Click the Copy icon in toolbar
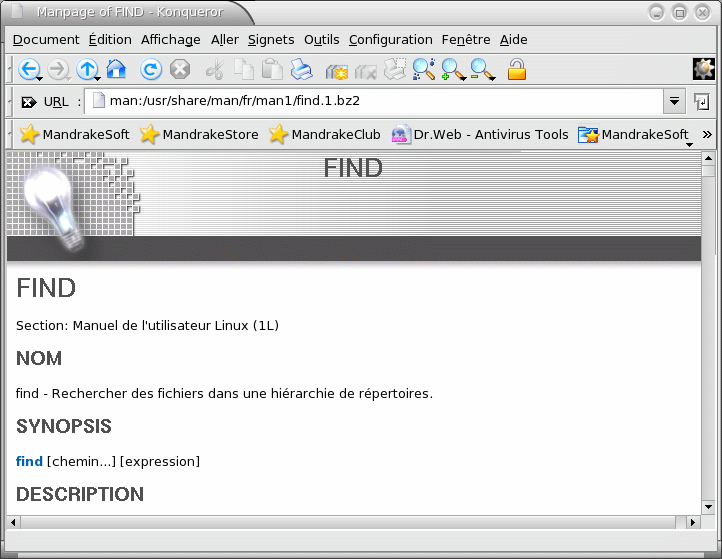This screenshot has height=559, width=722. 244,70
